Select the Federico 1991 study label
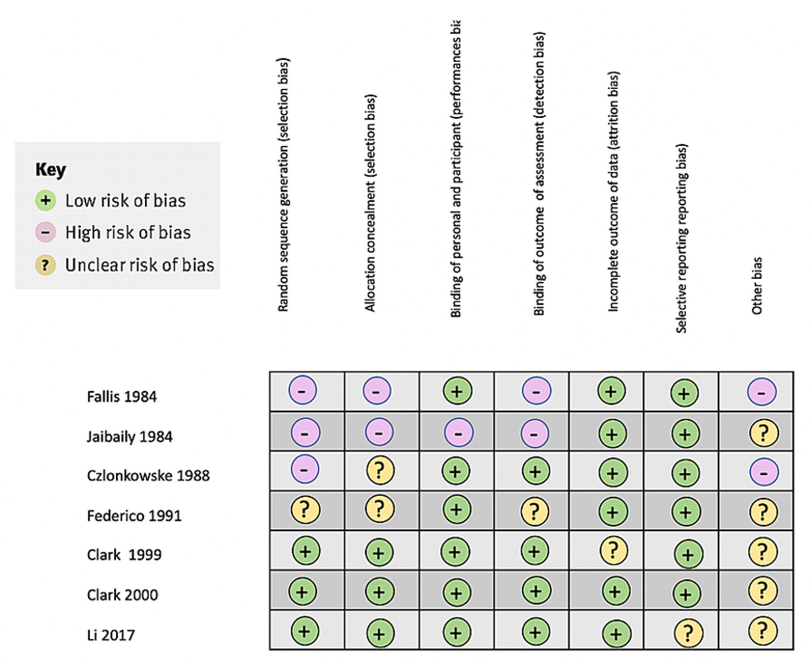812x667 pixels. tap(134, 516)
